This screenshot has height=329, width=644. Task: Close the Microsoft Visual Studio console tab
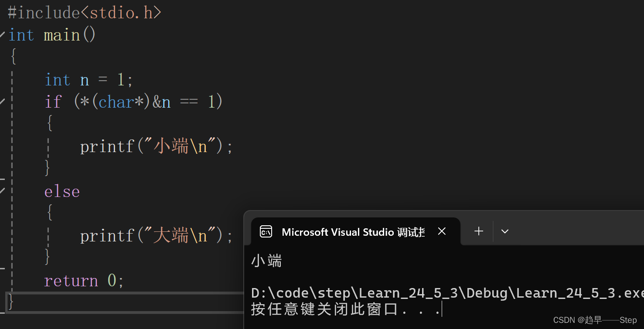pyautogui.click(x=442, y=231)
